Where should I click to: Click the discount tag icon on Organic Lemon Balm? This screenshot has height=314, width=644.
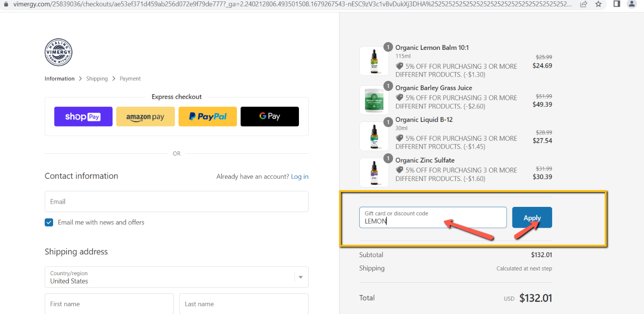[x=400, y=66]
